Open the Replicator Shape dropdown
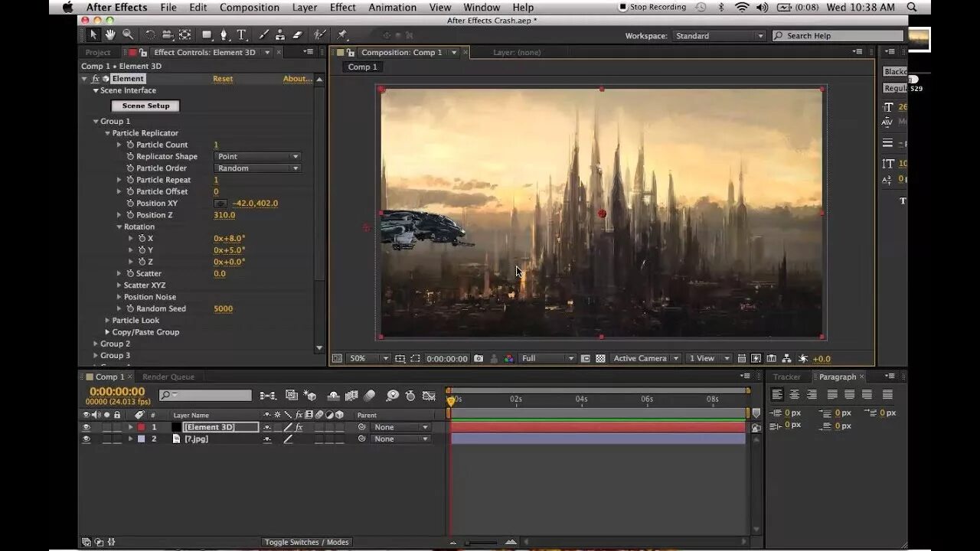The height and width of the screenshot is (551, 980). pos(257,156)
